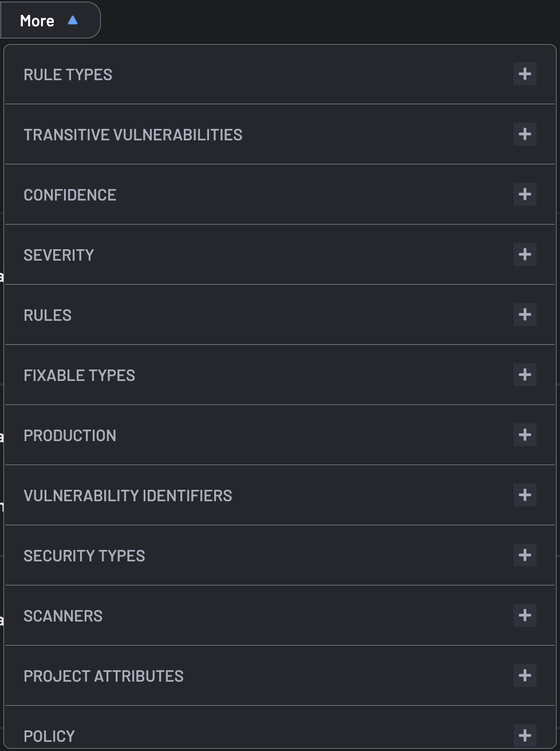Select the SEVERITY filter heading

58,255
